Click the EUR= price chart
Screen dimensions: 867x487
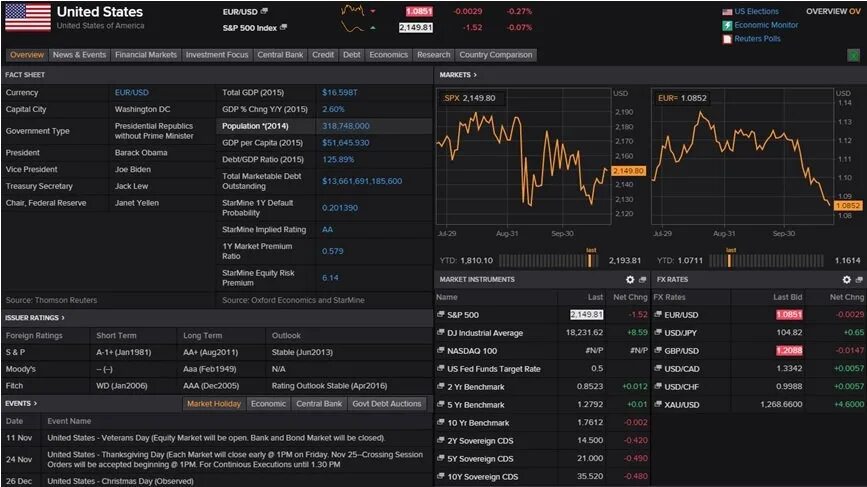click(742, 156)
